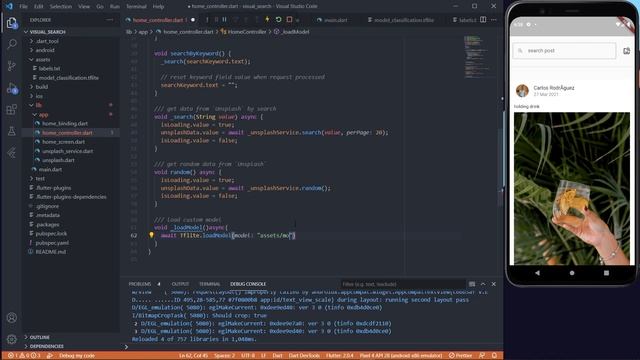This screenshot has height=360, width=640.
Task: Click Spaces: 2 indentation setting
Action: point(224,356)
